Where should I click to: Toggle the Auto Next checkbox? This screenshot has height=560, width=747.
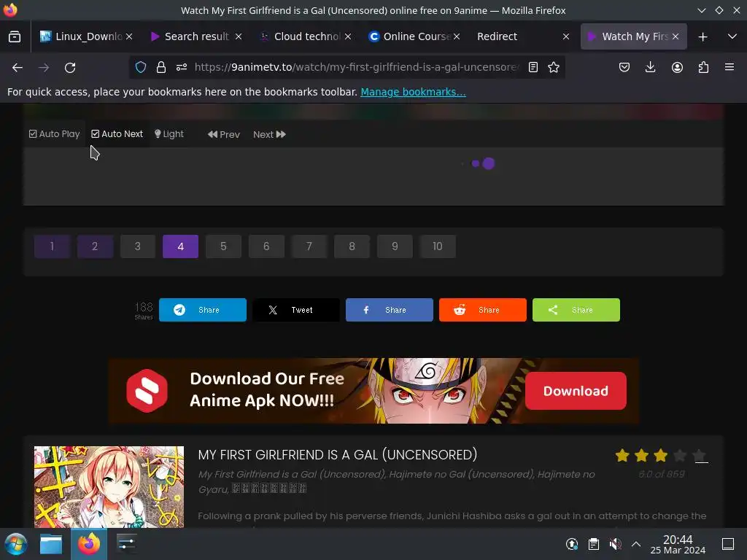point(117,134)
